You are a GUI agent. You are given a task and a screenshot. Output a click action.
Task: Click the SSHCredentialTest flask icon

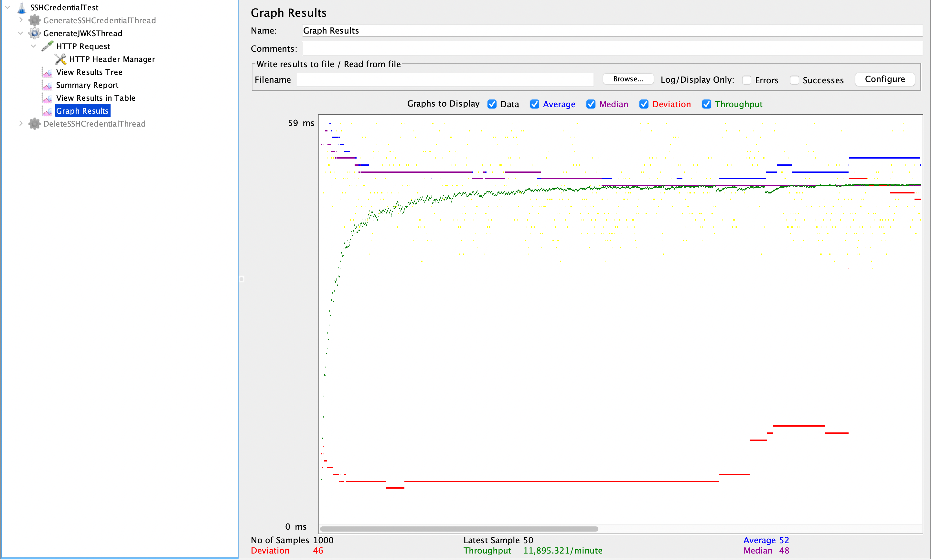22,7
